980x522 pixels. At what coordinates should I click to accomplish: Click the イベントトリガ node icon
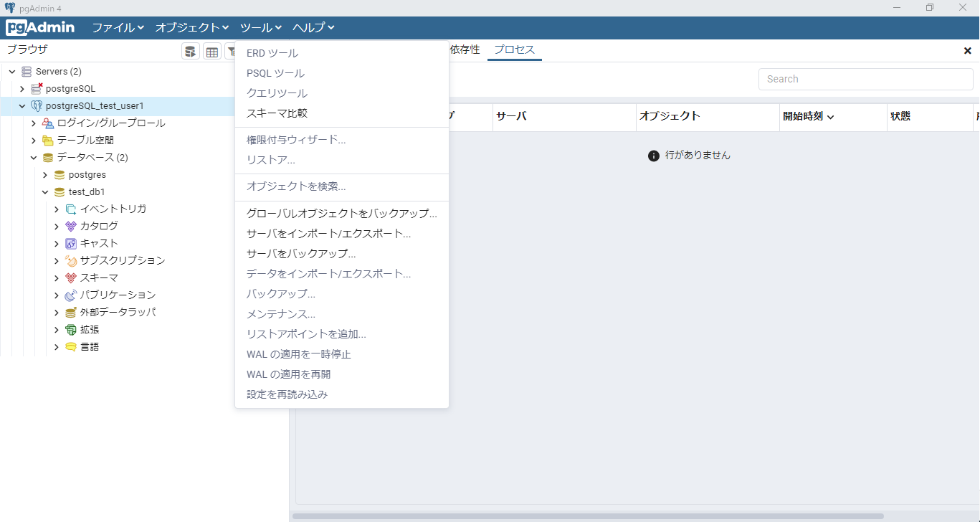[x=71, y=209]
